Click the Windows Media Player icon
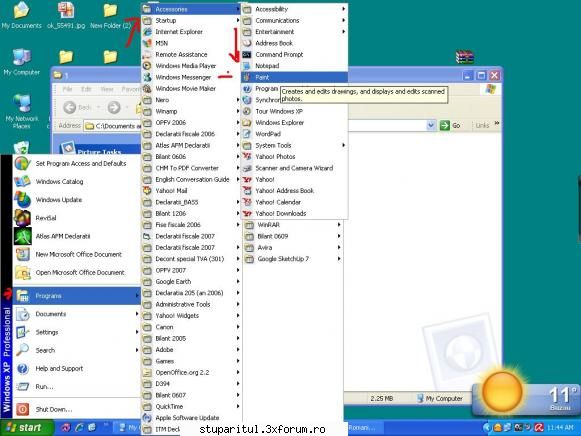Screen dimensions: 581x436 [147, 66]
